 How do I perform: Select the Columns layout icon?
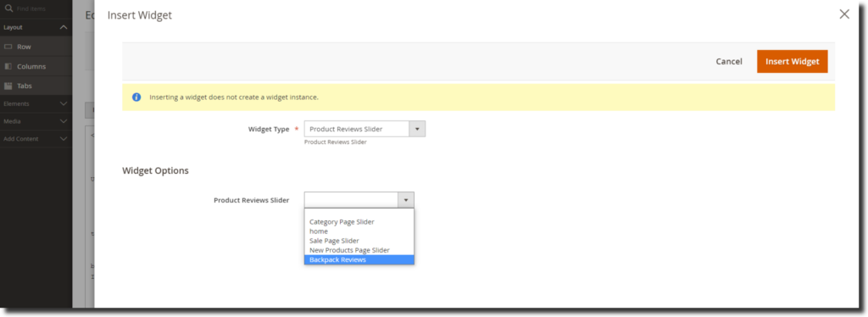[x=8, y=66]
